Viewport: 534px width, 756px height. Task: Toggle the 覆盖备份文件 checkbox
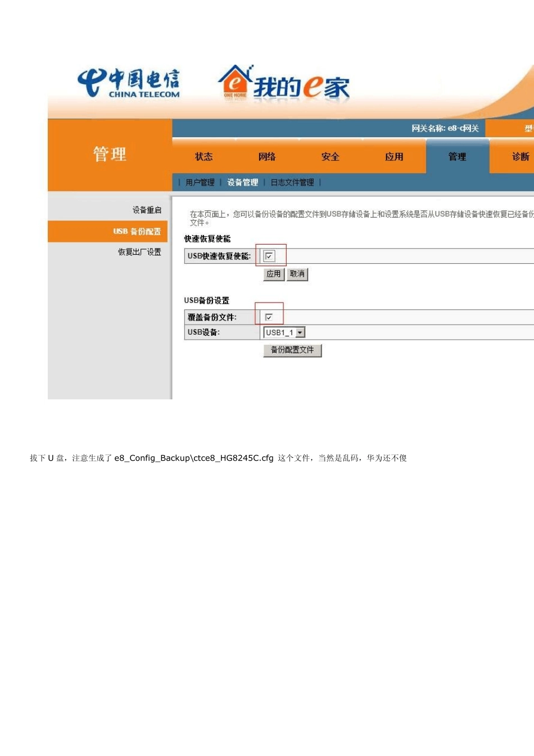pyautogui.click(x=269, y=317)
